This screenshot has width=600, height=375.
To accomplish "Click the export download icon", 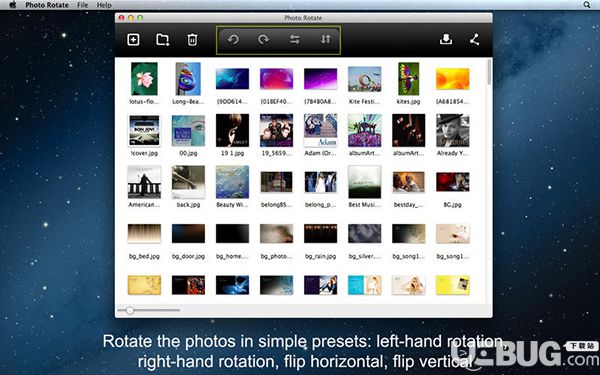I will 446,39.
